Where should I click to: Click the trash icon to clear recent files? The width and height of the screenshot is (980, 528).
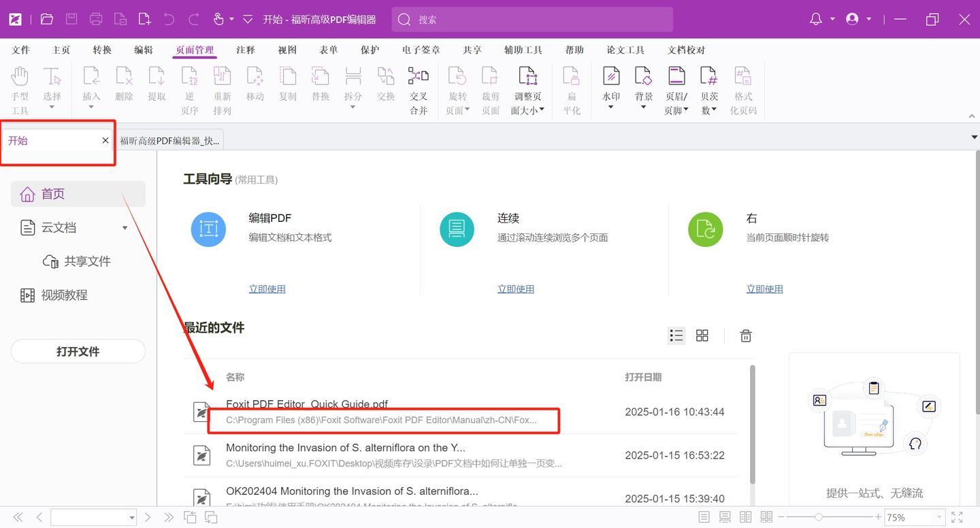tap(746, 335)
